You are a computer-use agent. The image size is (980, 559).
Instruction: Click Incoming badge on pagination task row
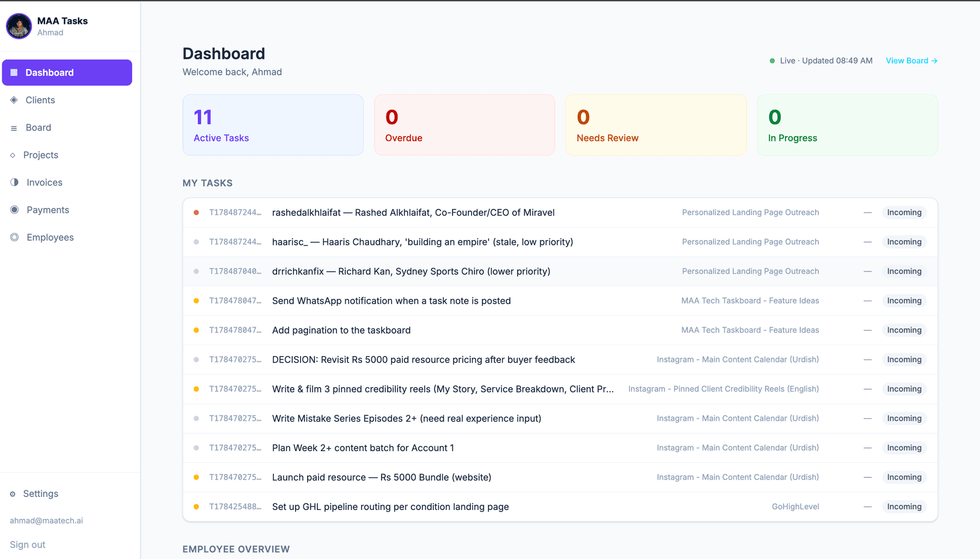(x=904, y=330)
